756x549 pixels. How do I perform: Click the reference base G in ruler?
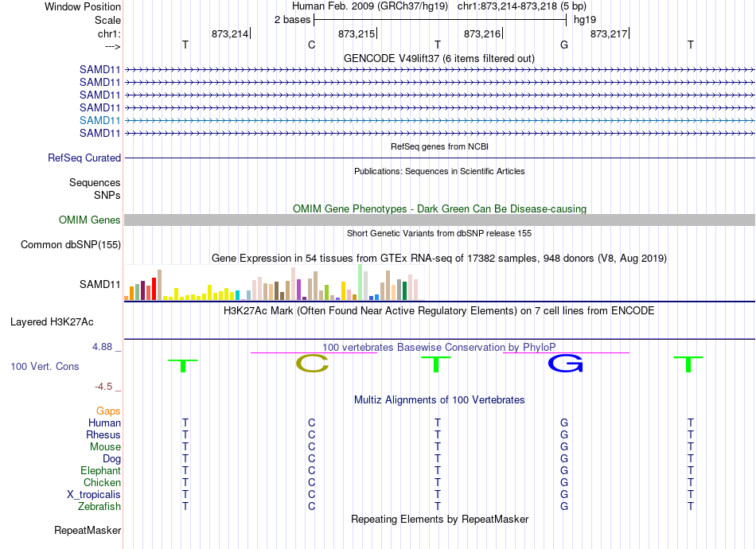564,45
